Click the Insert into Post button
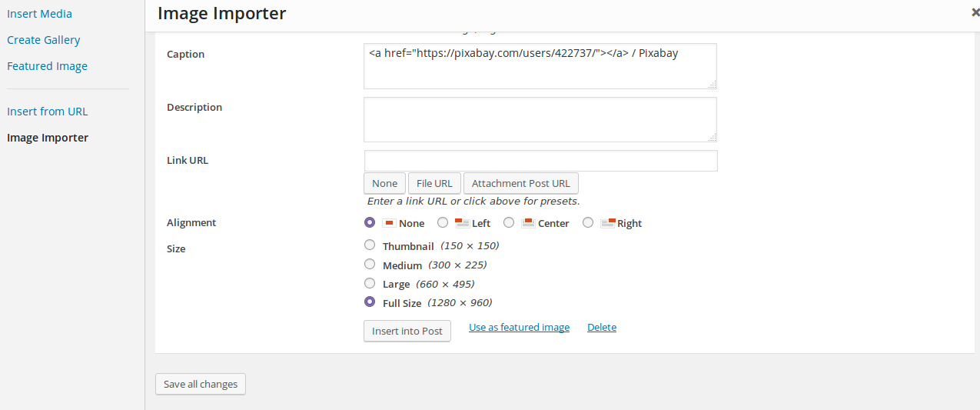Viewport: 980px width, 410px height. point(407,331)
